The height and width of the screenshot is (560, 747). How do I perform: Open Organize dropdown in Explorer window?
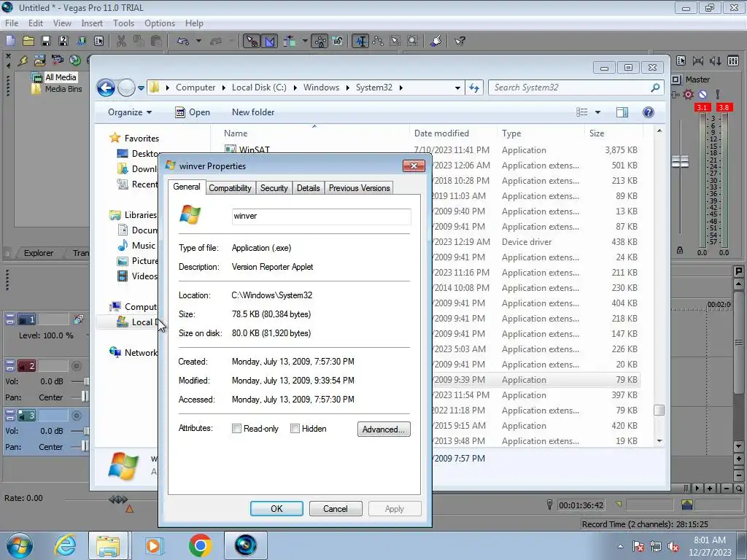(130, 112)
